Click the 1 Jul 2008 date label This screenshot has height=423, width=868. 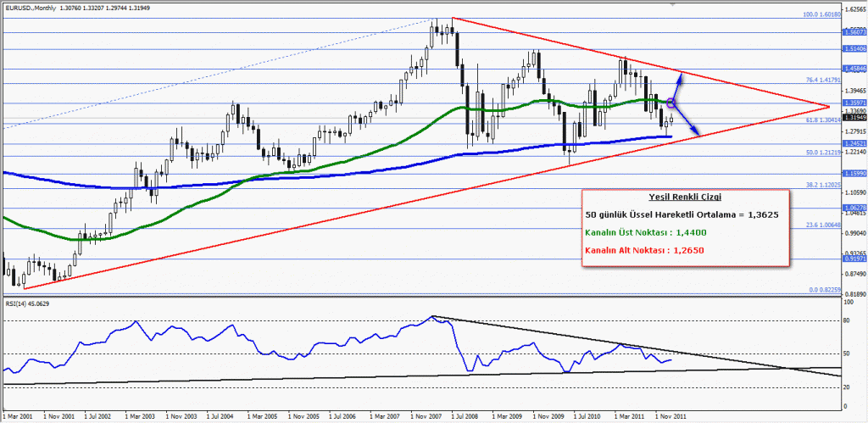click(x=466, y=415)
